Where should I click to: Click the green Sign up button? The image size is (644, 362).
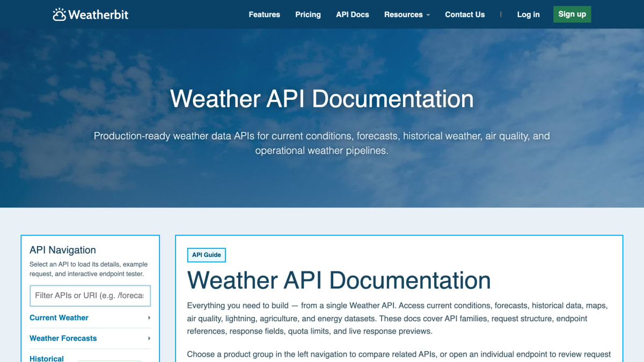[x=572, y=14]
